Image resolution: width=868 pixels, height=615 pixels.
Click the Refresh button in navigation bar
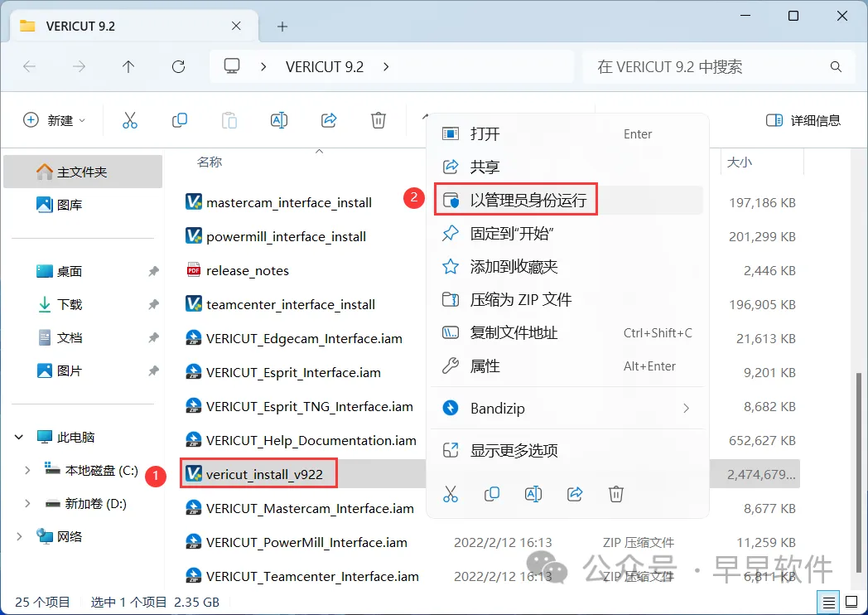click(x=178, y=67)
